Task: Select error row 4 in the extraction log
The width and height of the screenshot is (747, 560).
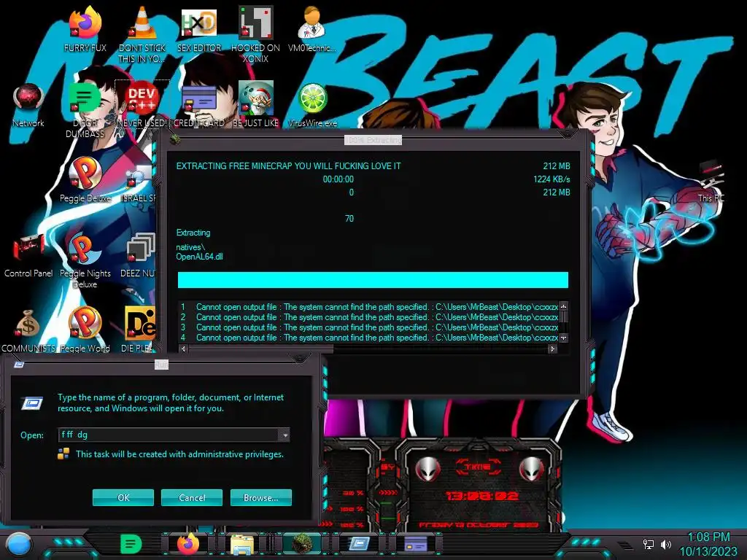Action: (x=368, y=338)
